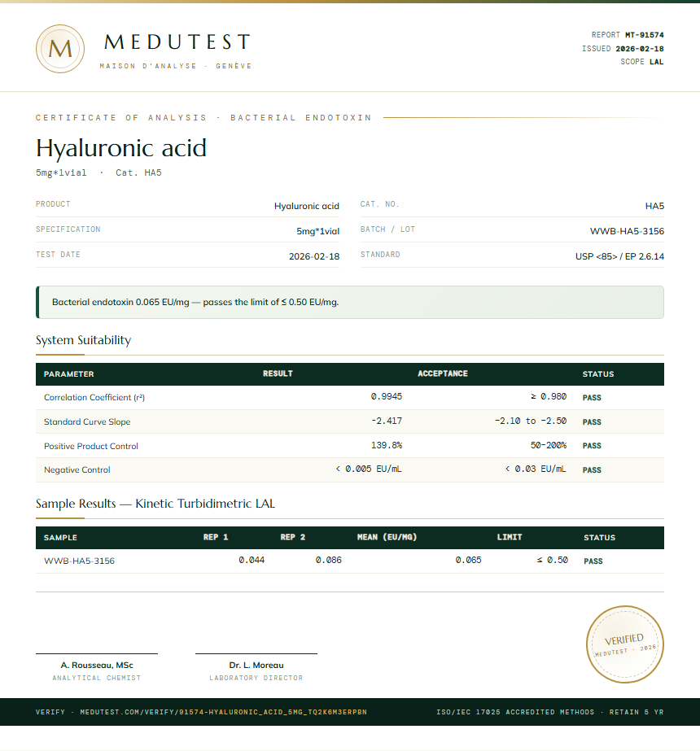Image resolution: width=700 pixels, height=751 pixels.
Task: Select the issued date 2026-02-18 in header
Action: pyautogui.click(x=640, y=49)
